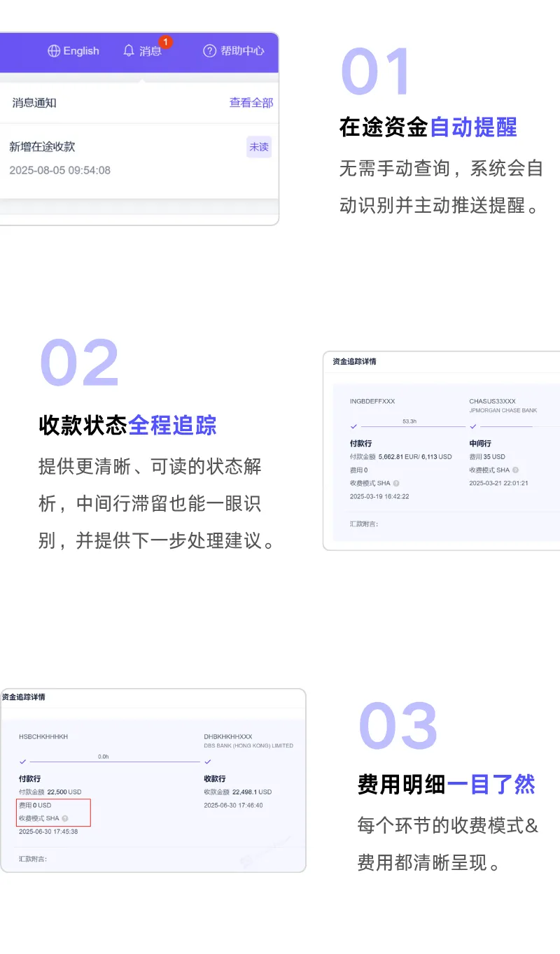Open 查看全部 to view all notifications
Screen dimensions: 560x954
coord(250,102)
